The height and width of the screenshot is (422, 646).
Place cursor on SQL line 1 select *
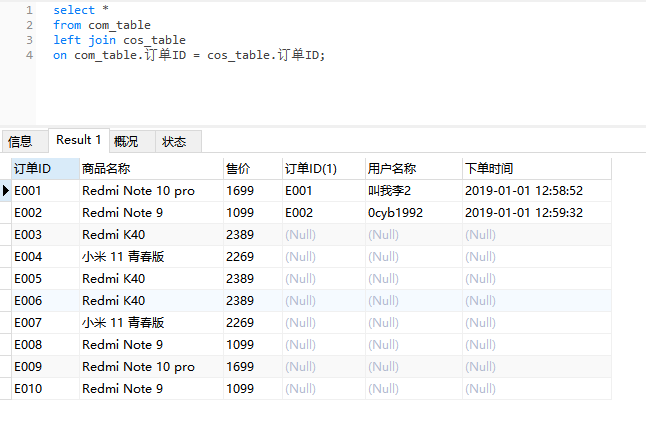point(81,10)
